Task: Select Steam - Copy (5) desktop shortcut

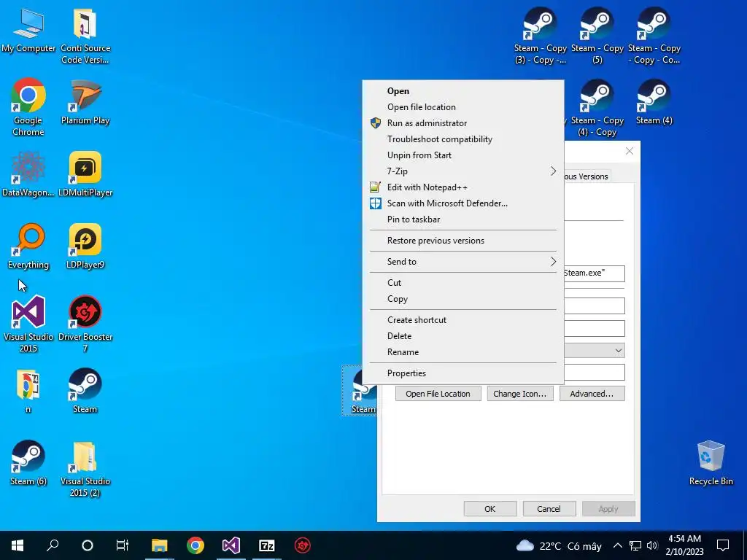Action: click(597, 36)
